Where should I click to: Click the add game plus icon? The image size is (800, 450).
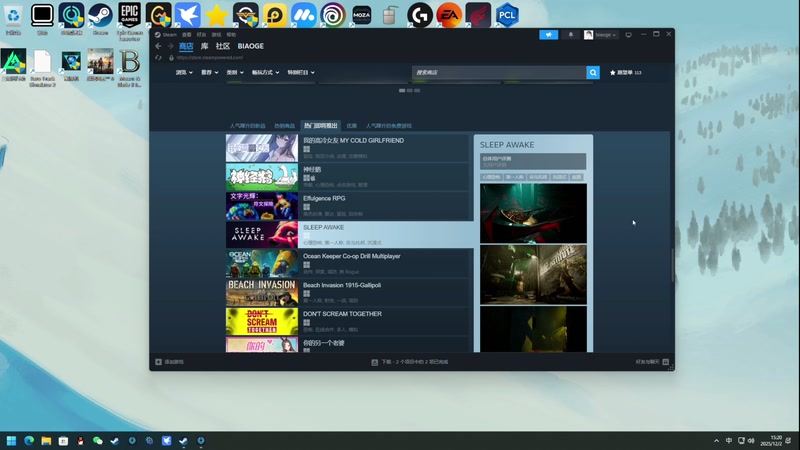pos(159,362)
